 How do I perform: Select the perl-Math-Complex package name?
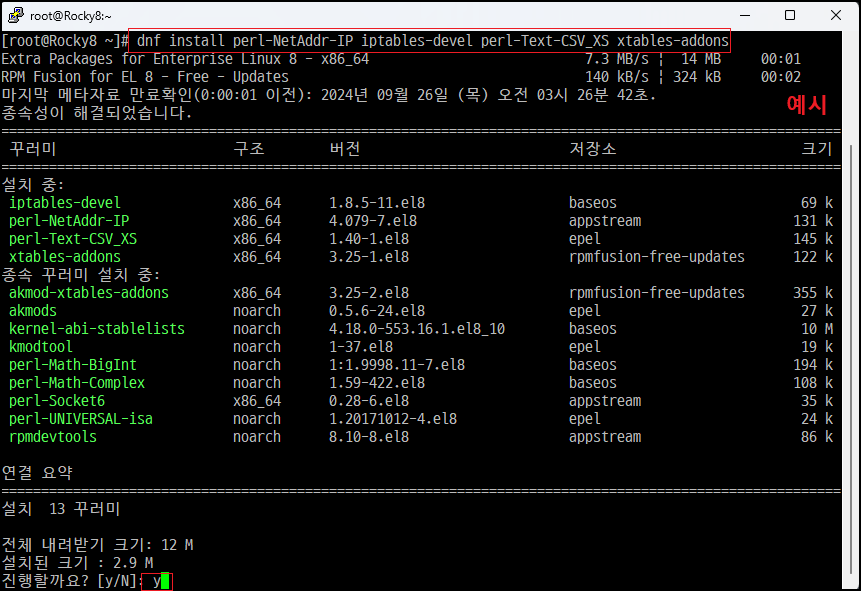click(77, 383)
